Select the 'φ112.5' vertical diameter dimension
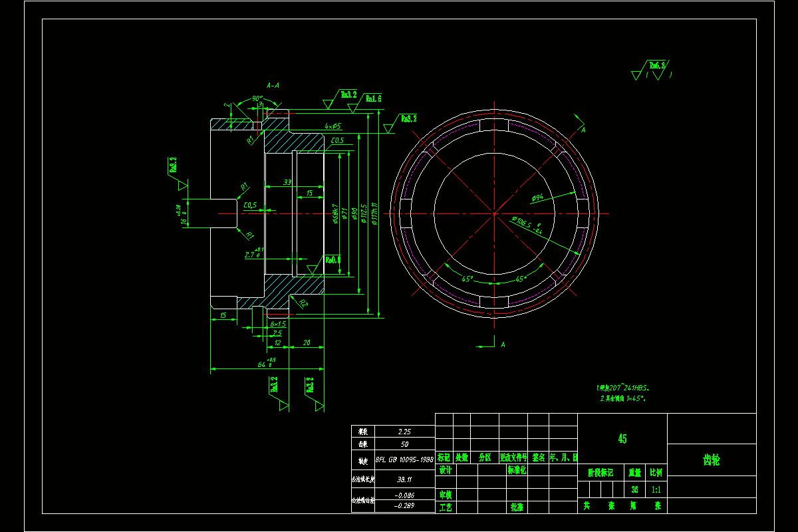This screenshot has width=798, height=532. pos(364,214)
